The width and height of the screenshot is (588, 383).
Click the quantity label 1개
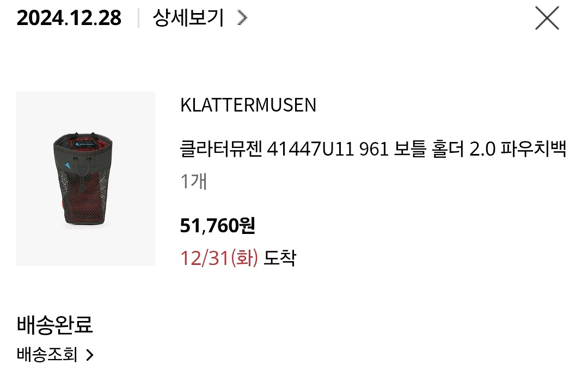pyautogui.click(x=193, y=181)
